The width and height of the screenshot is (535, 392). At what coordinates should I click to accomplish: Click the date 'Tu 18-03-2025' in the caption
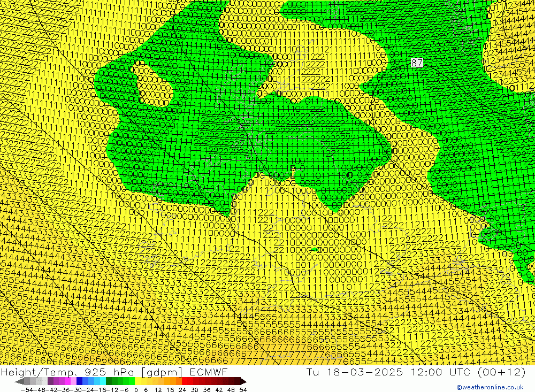pos(355,372)
